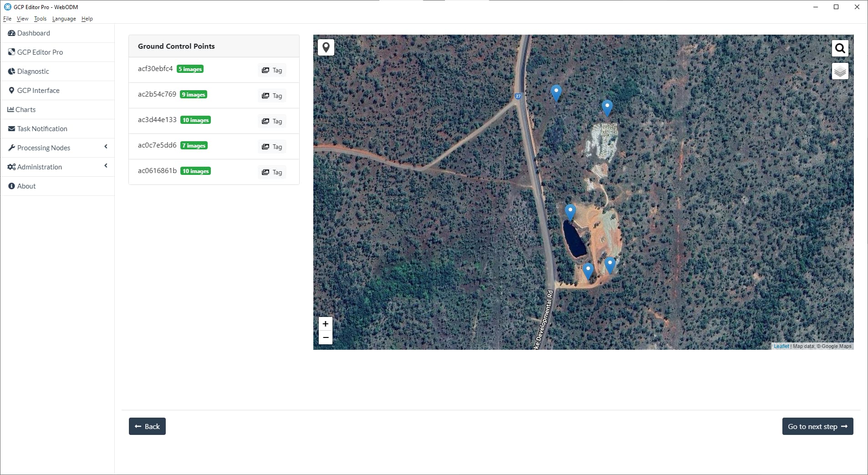Click the Leaflet attribution link

pyautogui.click(x=781, y=346)
